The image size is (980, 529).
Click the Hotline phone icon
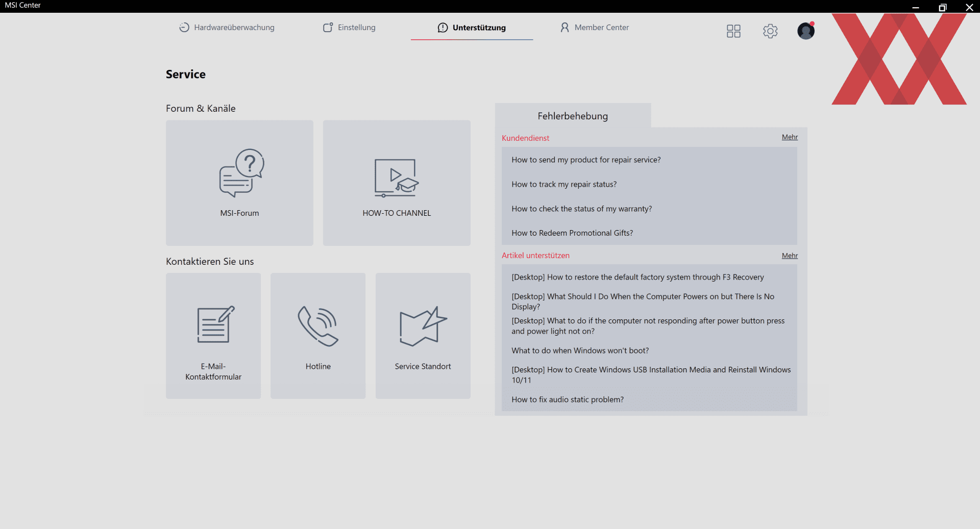(318, 326)
